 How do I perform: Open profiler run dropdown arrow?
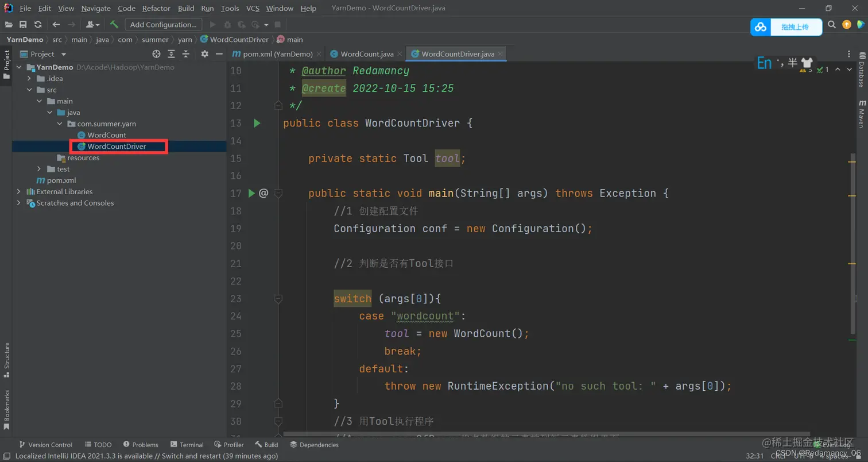(x=266, y=25)
